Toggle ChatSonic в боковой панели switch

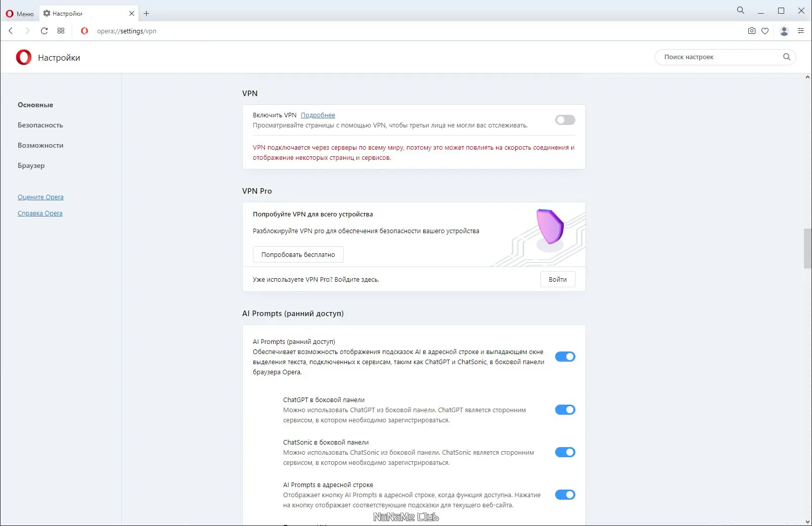(x=565, y=452)
